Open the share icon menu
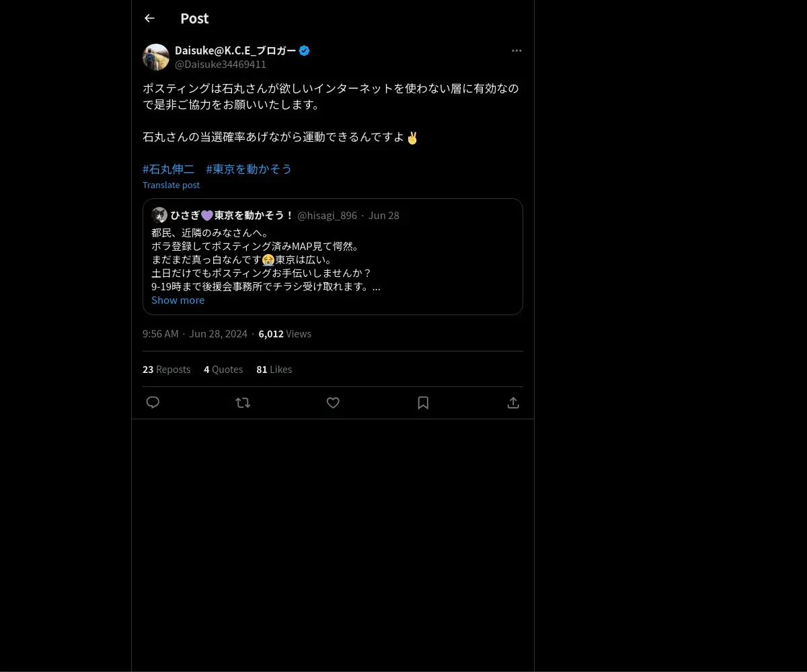The image size is (807, 672). tap(513, 403)
